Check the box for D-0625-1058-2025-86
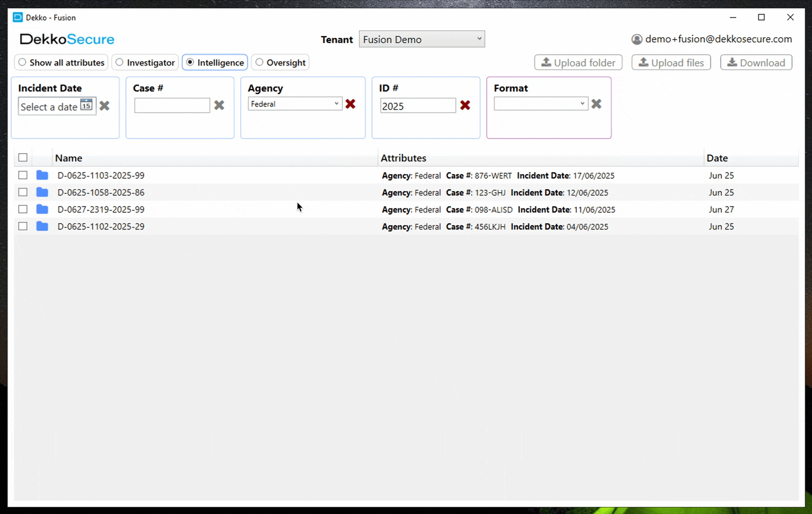 [x=23, y=192]
